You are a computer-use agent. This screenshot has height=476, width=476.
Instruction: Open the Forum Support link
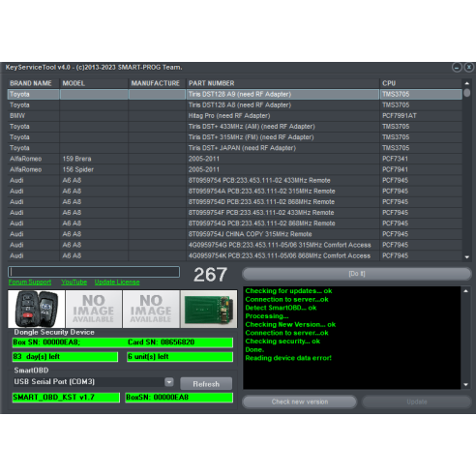coord(30,283)
